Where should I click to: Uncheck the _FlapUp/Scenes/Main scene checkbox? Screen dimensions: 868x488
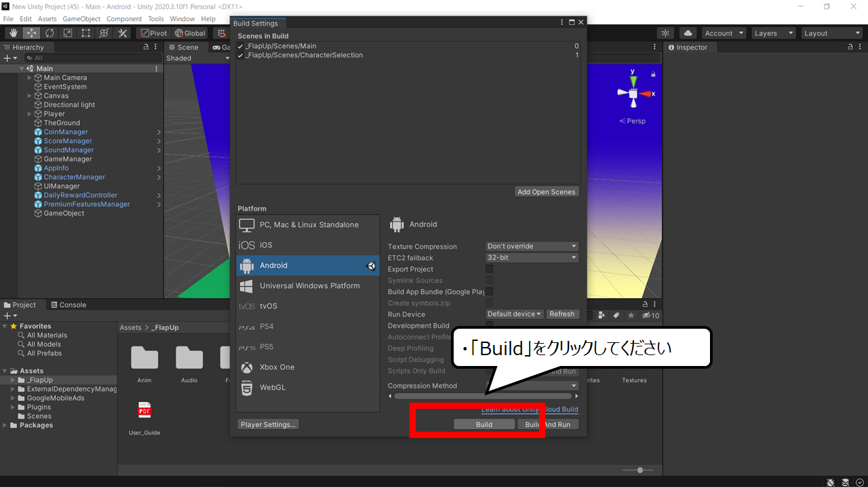[x=241, y=46]
